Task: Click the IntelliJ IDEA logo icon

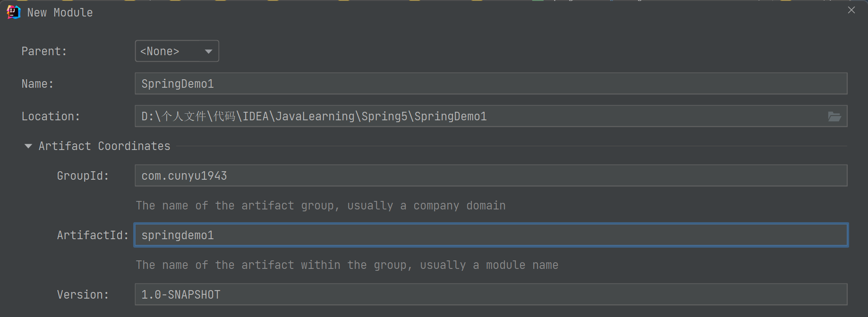Action: [x=13, y=12]
